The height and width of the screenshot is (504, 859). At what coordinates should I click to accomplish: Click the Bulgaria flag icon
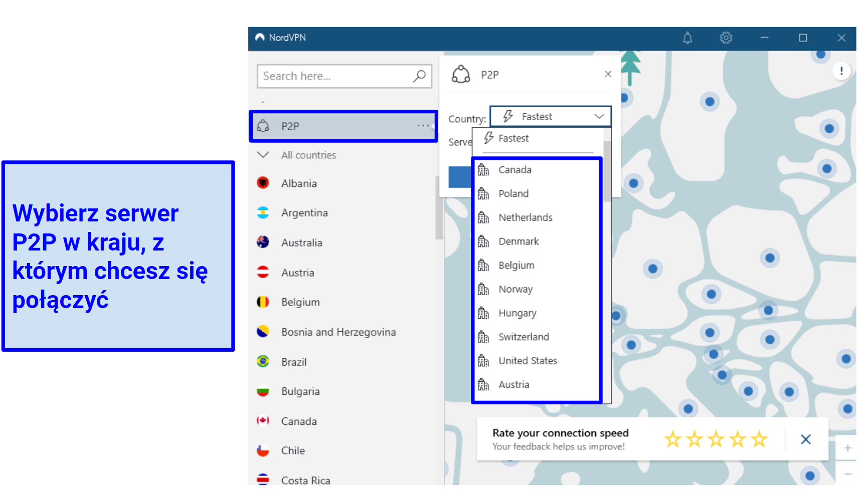click(263, 391)
